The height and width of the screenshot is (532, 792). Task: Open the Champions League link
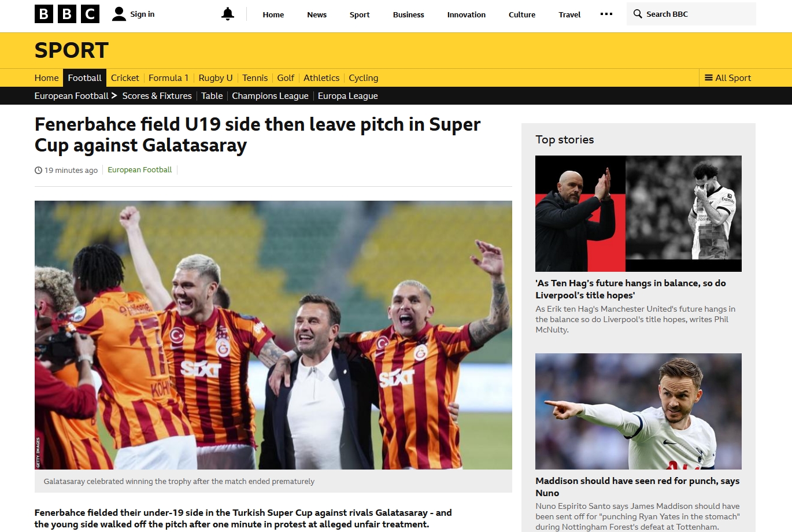coord(270,96)
